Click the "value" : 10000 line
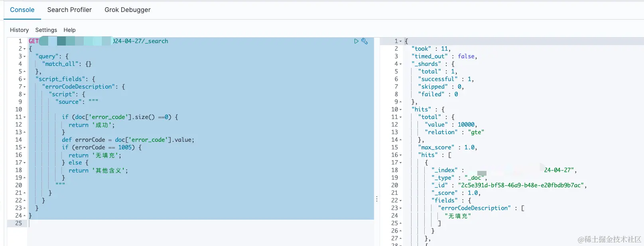This screenshot has width=644, height=246. (x=451, y=125)
